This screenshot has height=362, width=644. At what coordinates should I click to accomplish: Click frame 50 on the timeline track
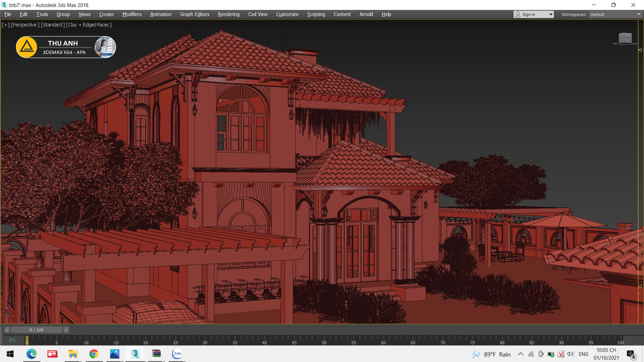coord(324,339)
